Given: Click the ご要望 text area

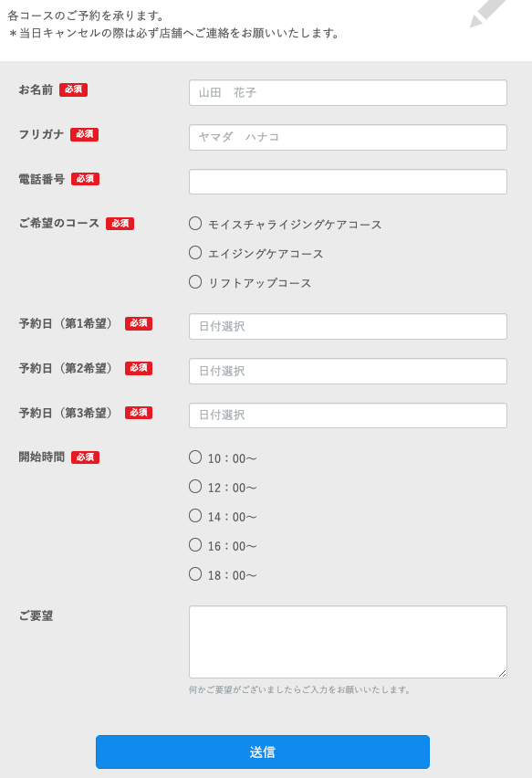Looking at the screenshot, I should coord(348,642).
